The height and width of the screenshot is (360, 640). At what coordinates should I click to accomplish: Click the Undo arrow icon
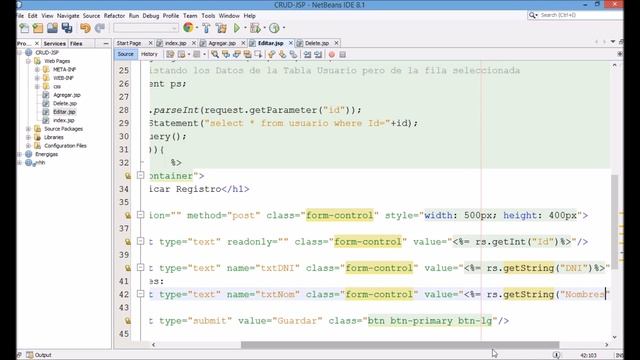point(85,28)
